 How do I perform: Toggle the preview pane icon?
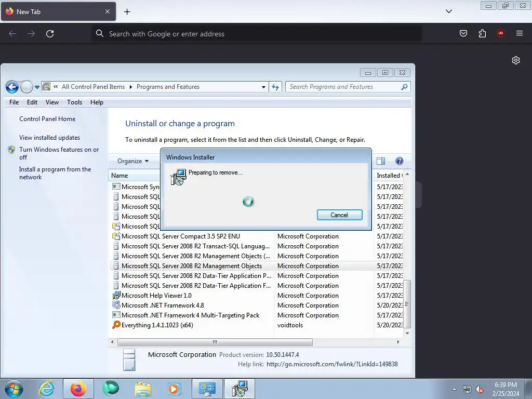381,161
